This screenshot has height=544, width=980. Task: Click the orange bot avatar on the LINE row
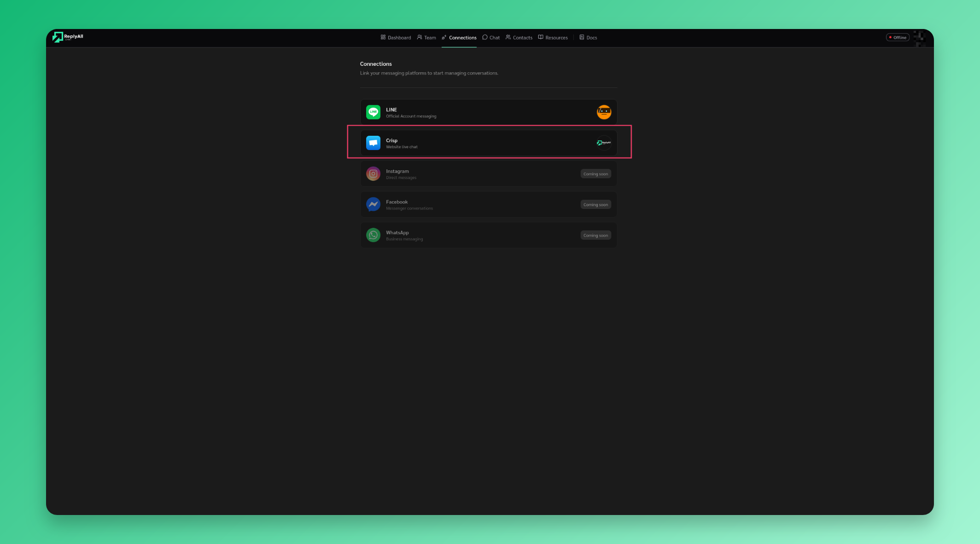pos(604,112)
